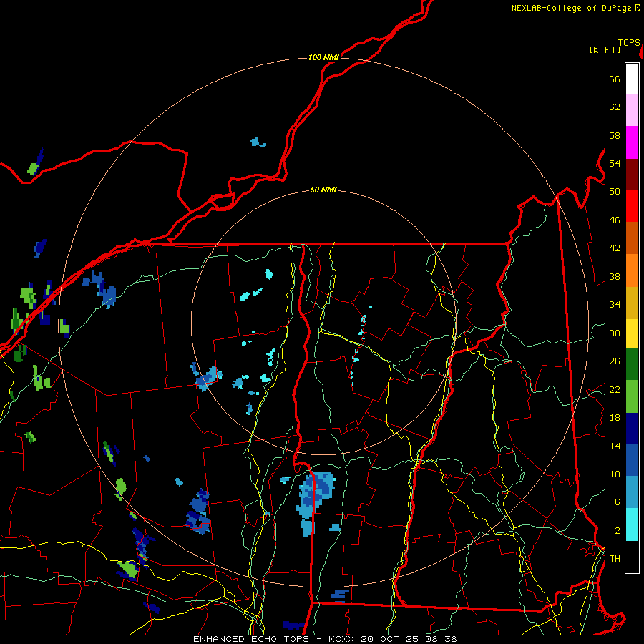Click the legend value 38
The width and height of the screenshot is (644, 644).
point(615,277)
